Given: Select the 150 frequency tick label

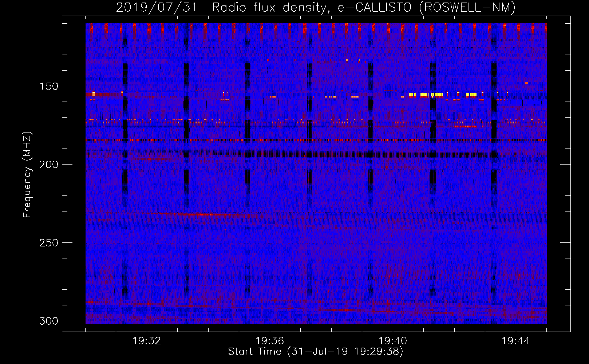Looking at the screenshot, I should (49, 86).
